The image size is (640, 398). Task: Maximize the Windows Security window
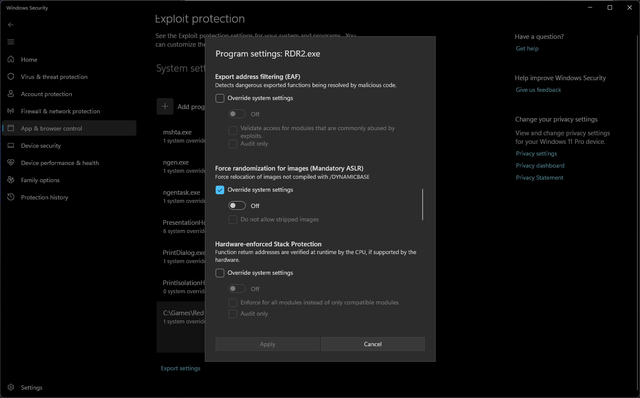[609, 7]
